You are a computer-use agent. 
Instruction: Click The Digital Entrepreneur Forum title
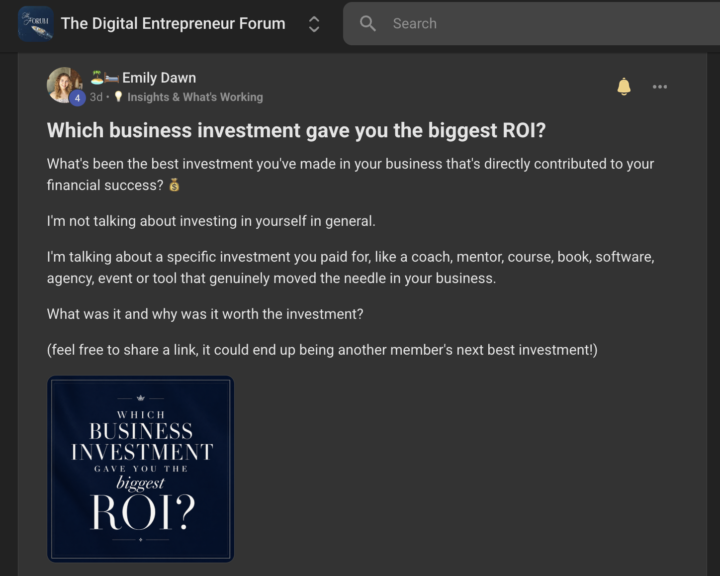pyautogui.click(x=173, y=23)
